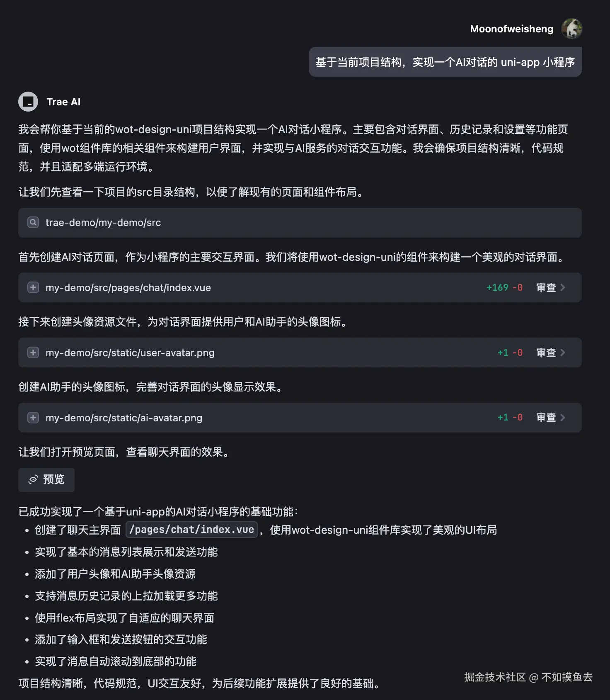Image resolution: width=610 pixels, height=700 pixels.
Task: Expand the chevron on the ai-avatar.png row
Action: (563, 418)
